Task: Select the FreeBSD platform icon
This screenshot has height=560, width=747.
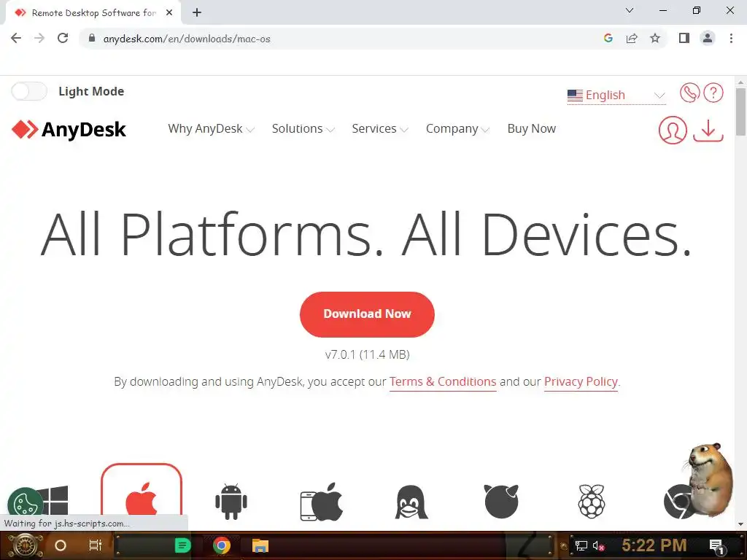Action: click(501, 501)
